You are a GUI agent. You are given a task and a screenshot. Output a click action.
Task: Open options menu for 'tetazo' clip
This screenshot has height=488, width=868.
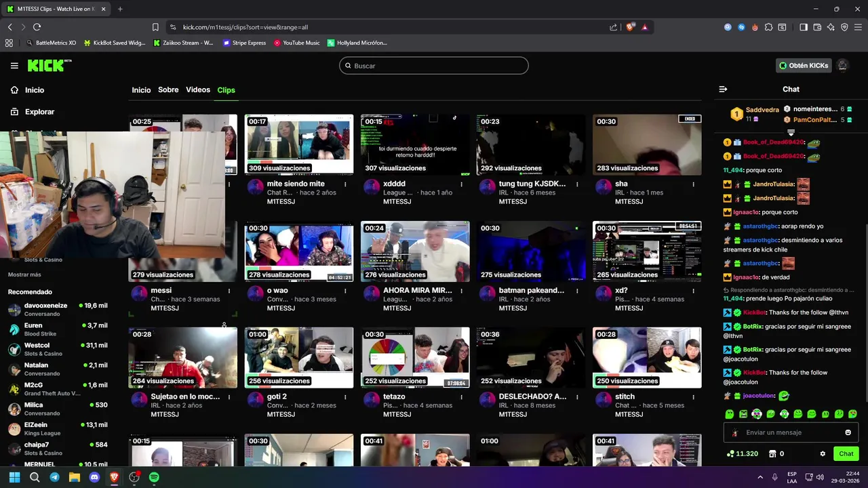(x=461, y=396)
